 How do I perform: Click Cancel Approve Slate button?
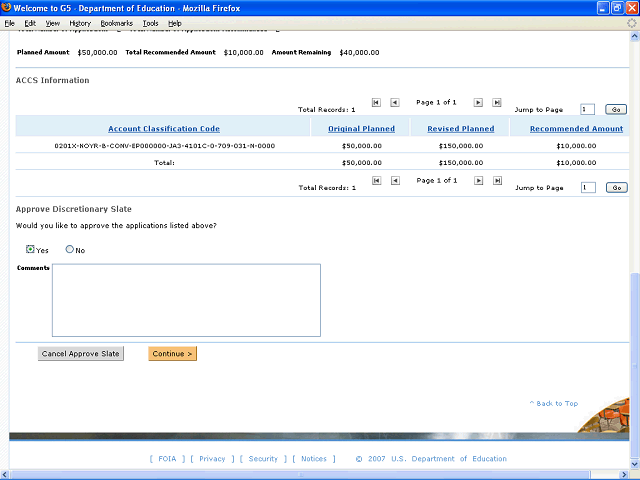80,353
